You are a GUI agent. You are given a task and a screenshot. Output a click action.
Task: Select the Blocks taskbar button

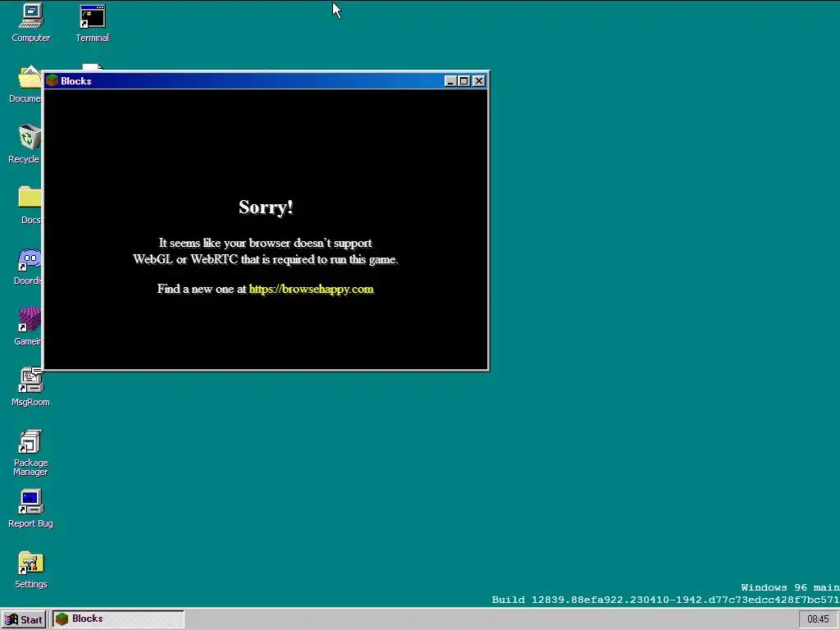click(118, 619)
